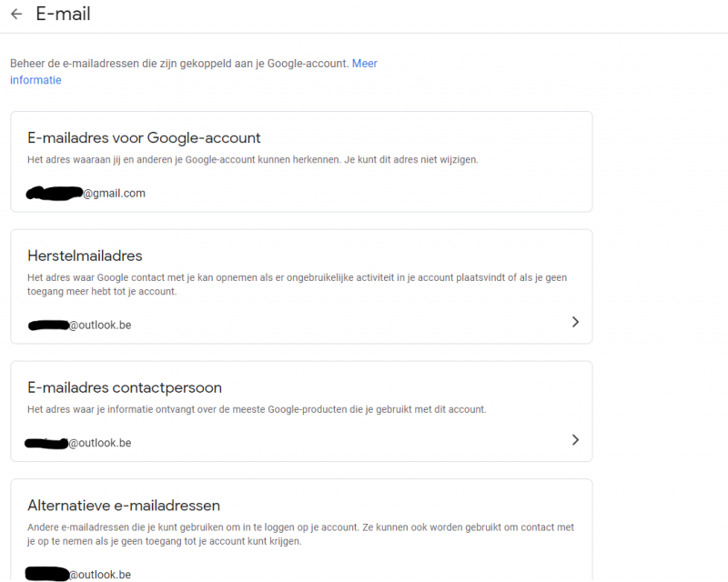Expand E-mailadres contactpersoon with its chevron
The height and width of the screenshot is (582, 728).
(x=575, y=440)
